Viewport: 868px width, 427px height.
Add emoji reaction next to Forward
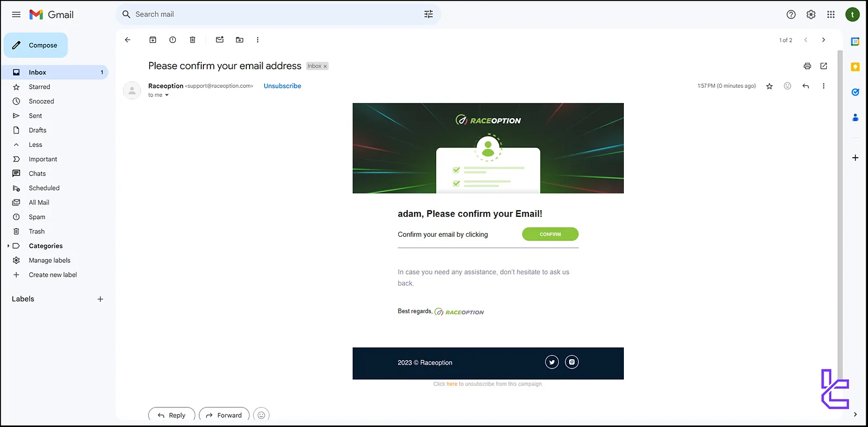click(261, 415)
